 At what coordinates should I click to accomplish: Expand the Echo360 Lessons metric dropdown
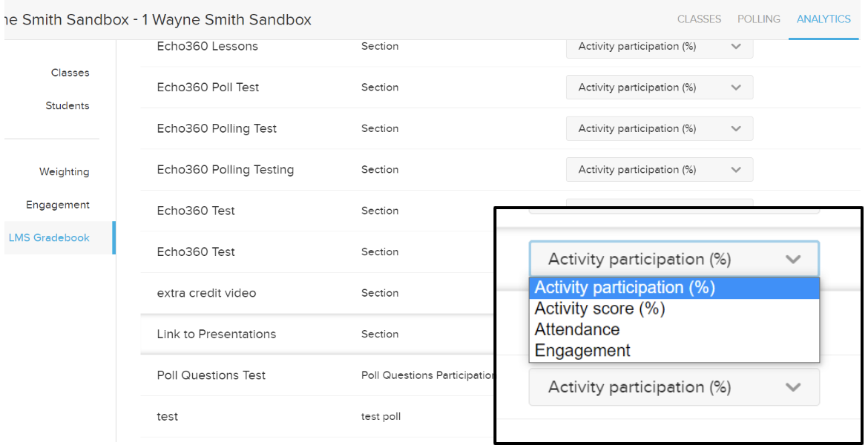tap(660, 47)
